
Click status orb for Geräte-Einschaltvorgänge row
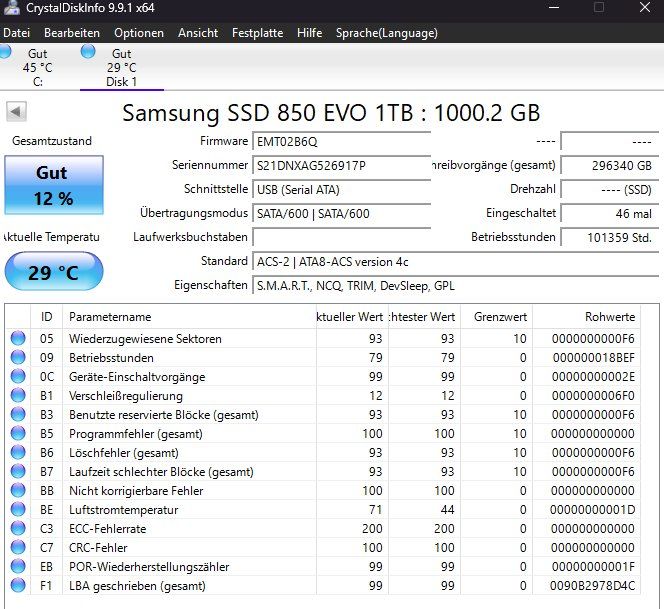click(x=18, y=376)
